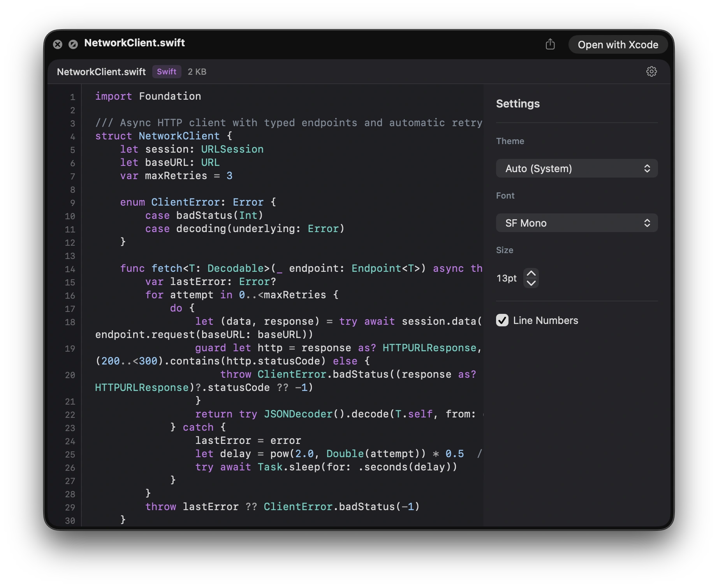718x588 pixels.
Task: Open the file with Xcode
Action: [x=618, y=45]
